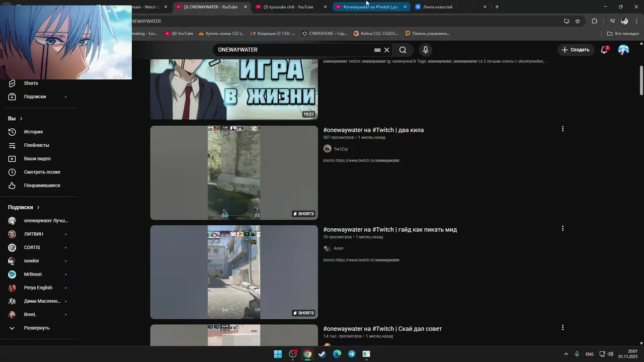Screen dimensions: 644x362
Task: Open Понравившиеся liked videos
Action: (x=42, y=186)
